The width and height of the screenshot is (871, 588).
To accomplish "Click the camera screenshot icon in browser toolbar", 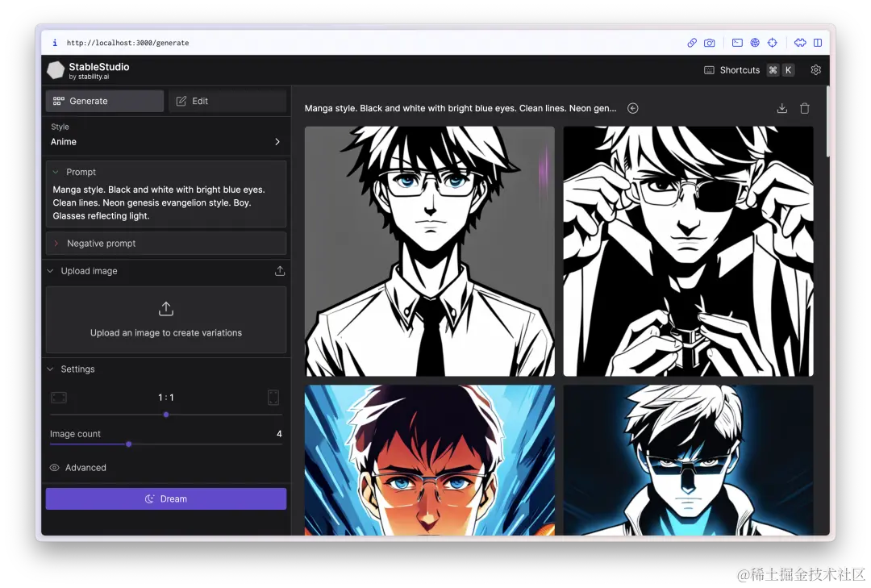I will (x=710, y=43).
